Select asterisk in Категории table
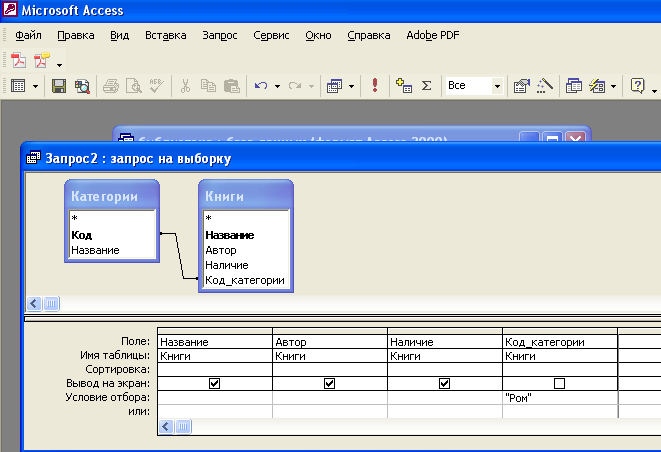 [x=112, y=219]
